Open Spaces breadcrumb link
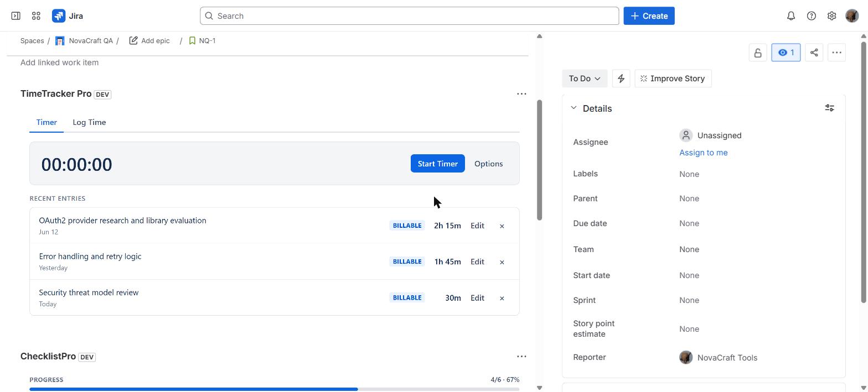This screenshot has width=868, height=392. pos(32,40)
